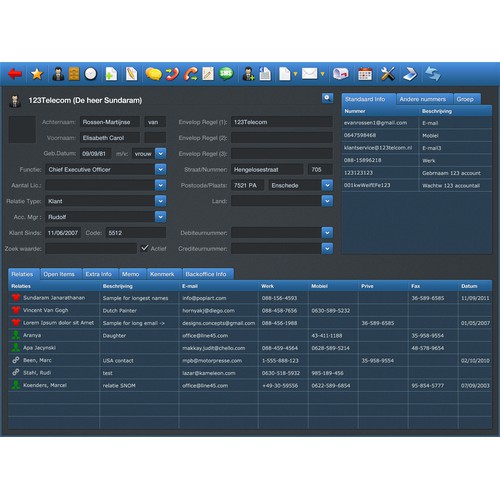Viewport: 500px width, 500px height.
Task: Open the notepad with pencil icon
Action: coord(208,74)
